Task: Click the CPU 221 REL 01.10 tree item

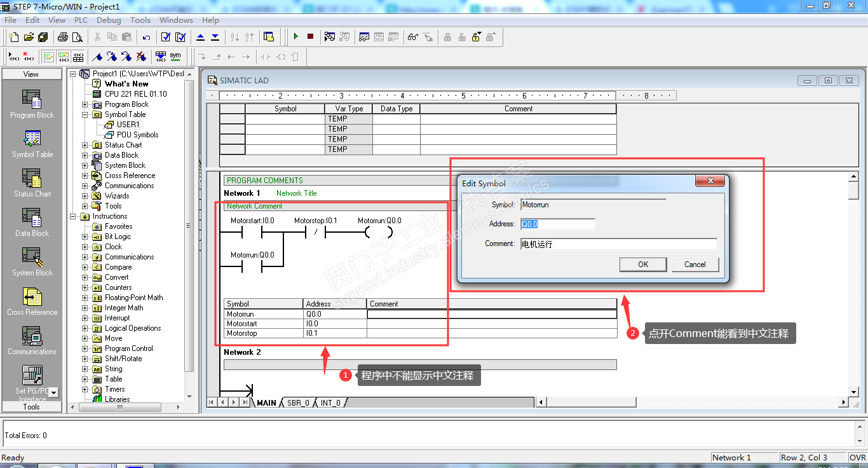Action: (x=136, y=94)
